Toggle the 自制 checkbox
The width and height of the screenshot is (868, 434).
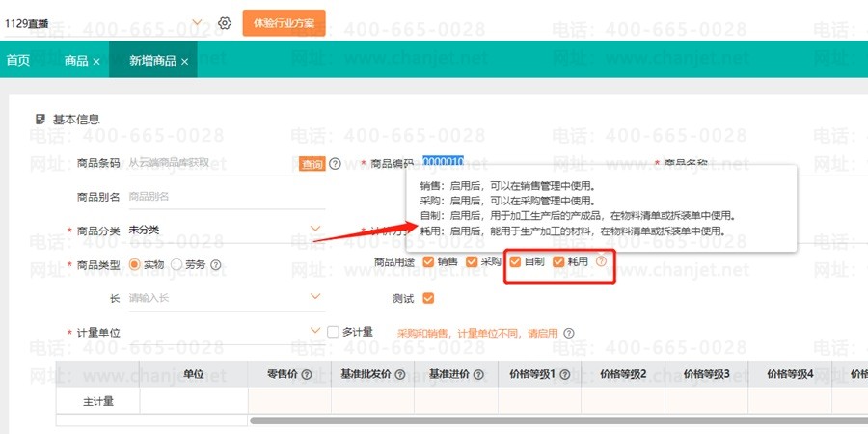pyautogui.click(x=515, y=261)
